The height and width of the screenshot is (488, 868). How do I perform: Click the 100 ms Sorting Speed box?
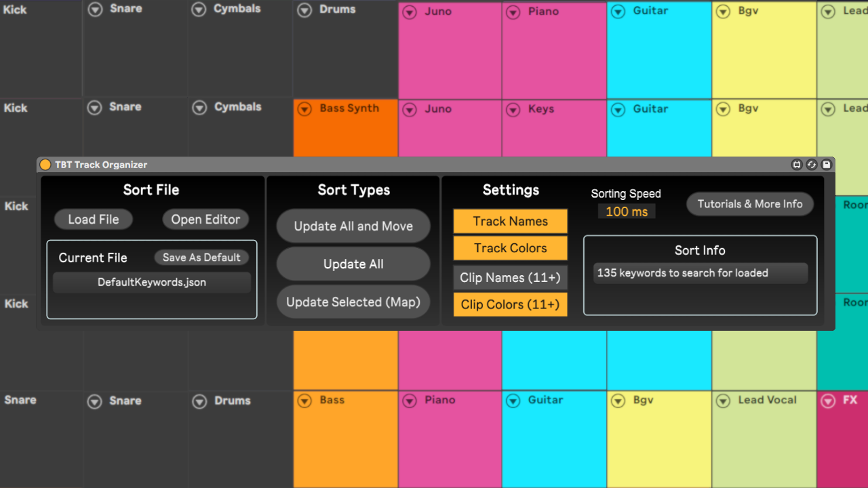[x=627, y=211]
